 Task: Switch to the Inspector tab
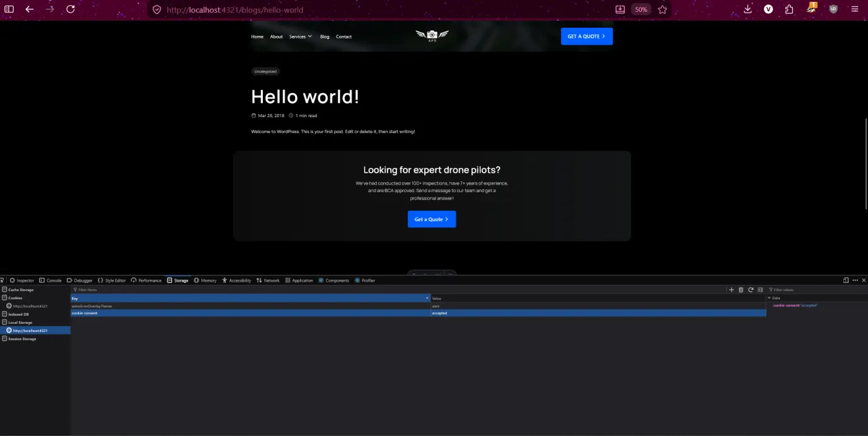click(21, 280)
